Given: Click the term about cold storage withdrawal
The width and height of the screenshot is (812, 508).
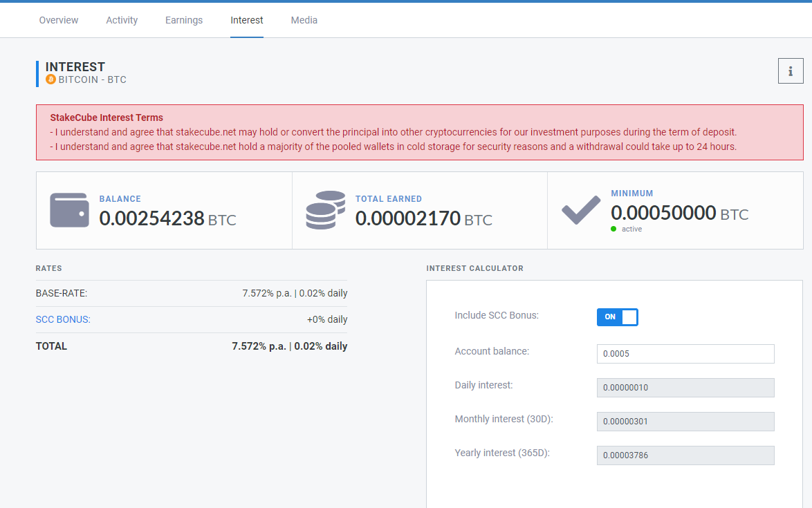Looking at the screenshot, I should tap(393, 147).
